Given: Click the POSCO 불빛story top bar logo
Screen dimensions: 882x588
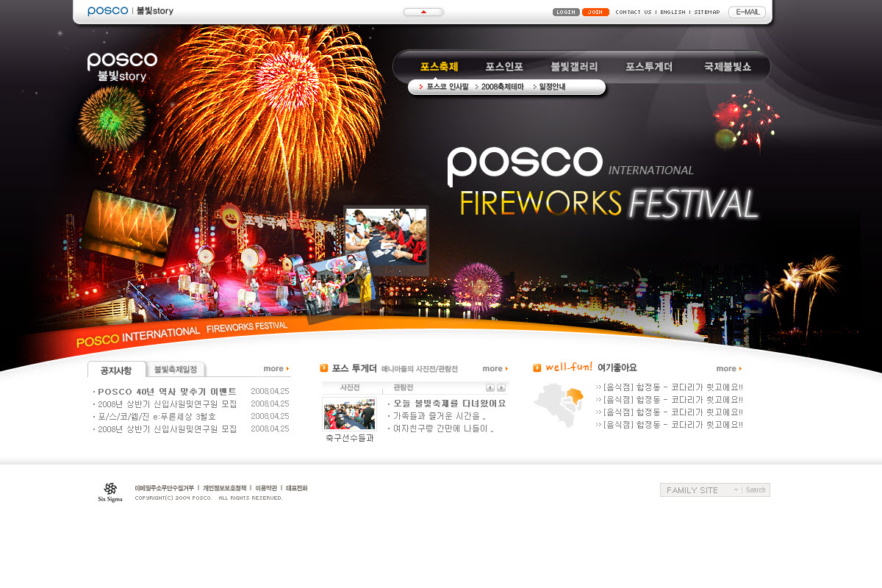Looking at the screenshot, I should coord(131,11).
